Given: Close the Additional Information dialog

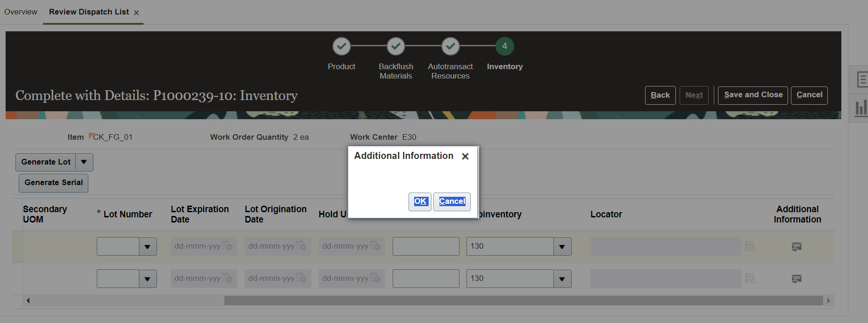Looking at the screenshot, I should click(465, 157).
